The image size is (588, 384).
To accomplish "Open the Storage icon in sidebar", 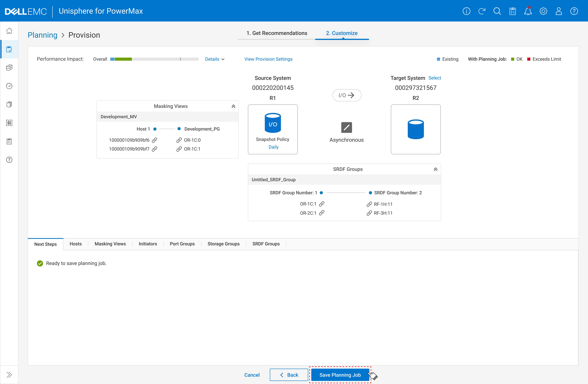I will (9, 68).
